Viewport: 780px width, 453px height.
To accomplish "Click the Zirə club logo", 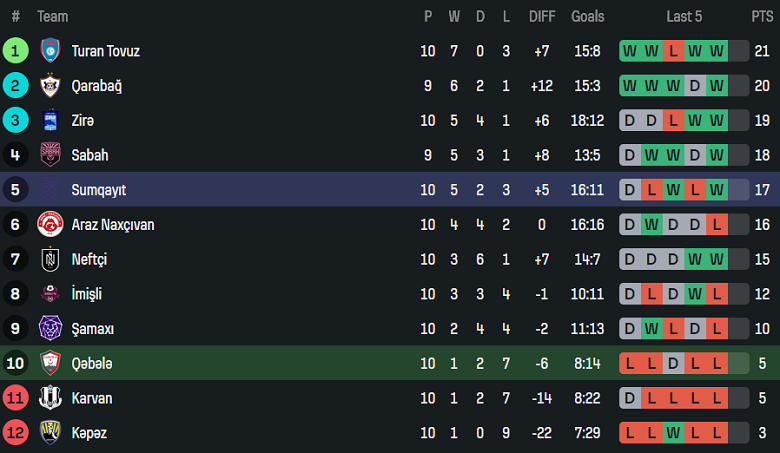I will (50, 121).
